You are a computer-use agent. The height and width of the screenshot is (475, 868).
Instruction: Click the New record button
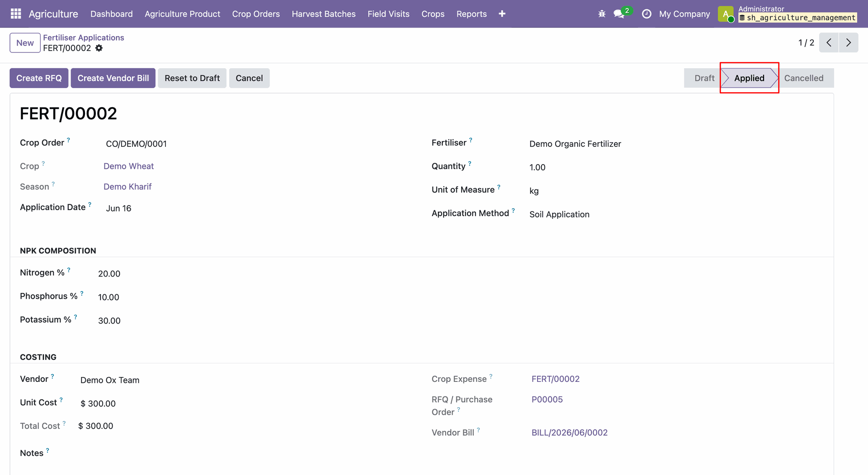click(25, 43)
